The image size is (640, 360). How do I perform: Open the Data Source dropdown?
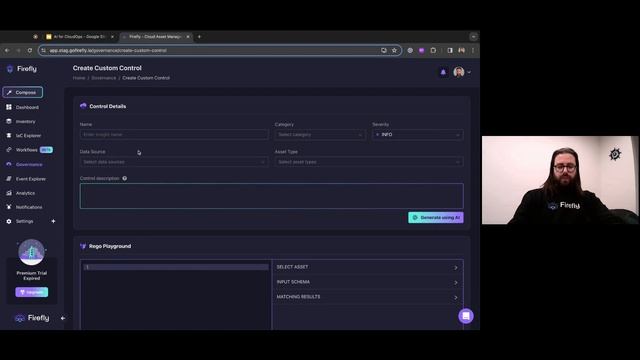coord(174,162)
